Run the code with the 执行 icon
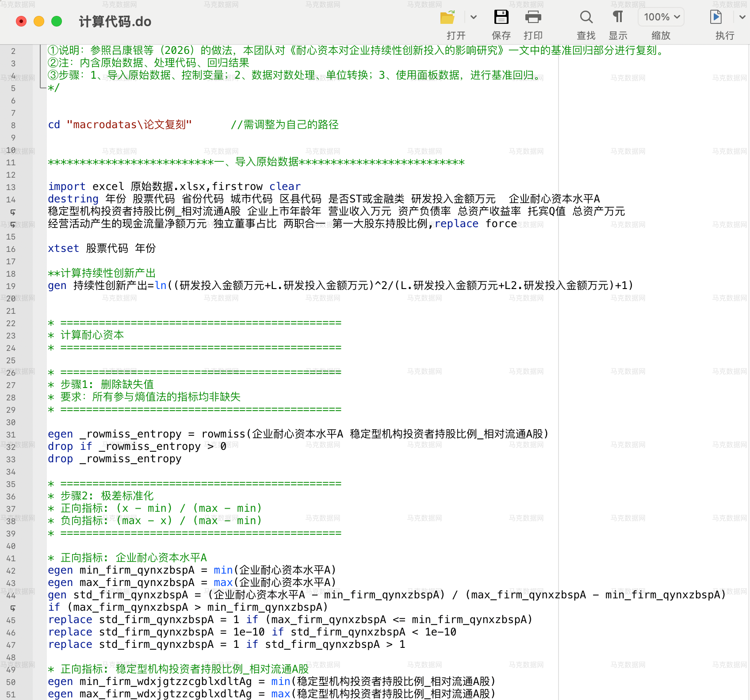The height and width of the screenshot is (700, 750). [x=716, y=17]
